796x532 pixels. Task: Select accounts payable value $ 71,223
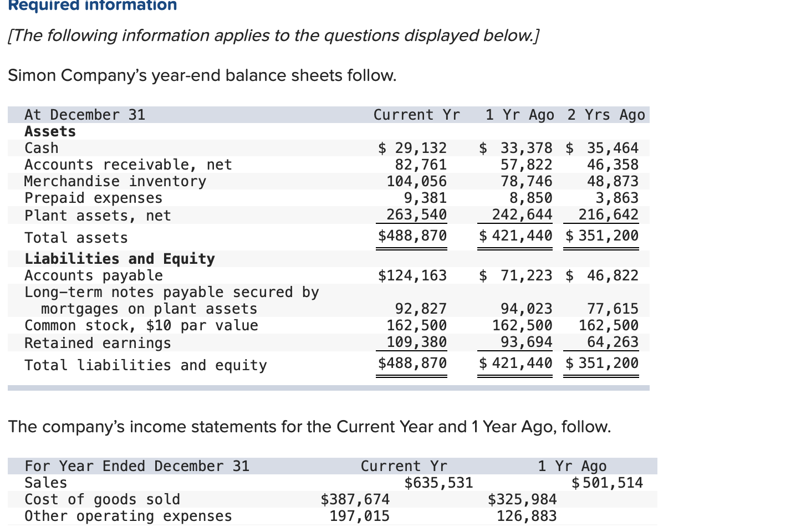pyautogui.click(x=516, y=275)
